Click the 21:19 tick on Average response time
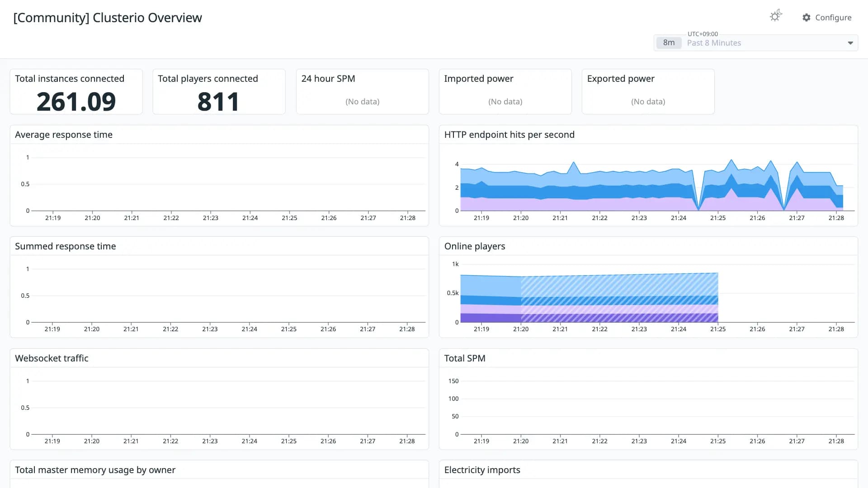868x488 pixels. point(53,218)
